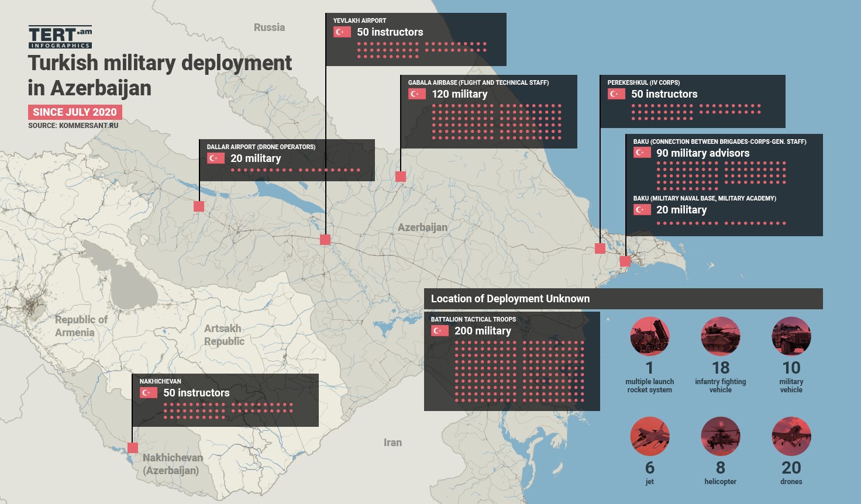
Task: Click Turkish flag beside 90 military advisors
Action: click(642, 153)
